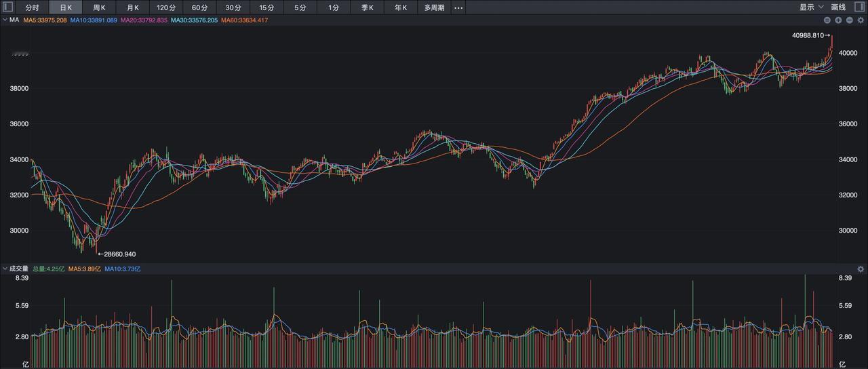Image resolution: width=868 pixels, height=369 pixels.
Task: Click the leftmost minus icon above the chart
Action: point(827,20)
